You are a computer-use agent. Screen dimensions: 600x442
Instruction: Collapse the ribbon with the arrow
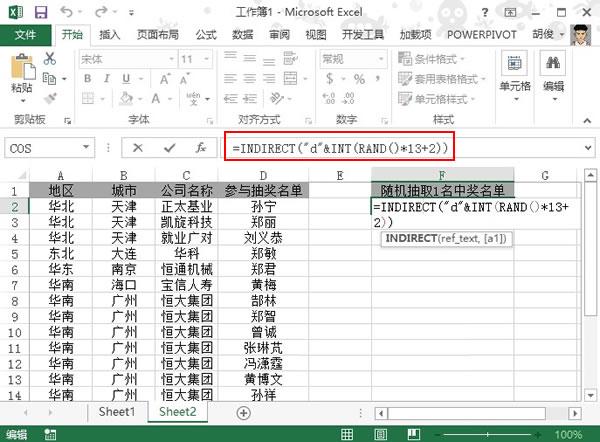tap(587, 121)
